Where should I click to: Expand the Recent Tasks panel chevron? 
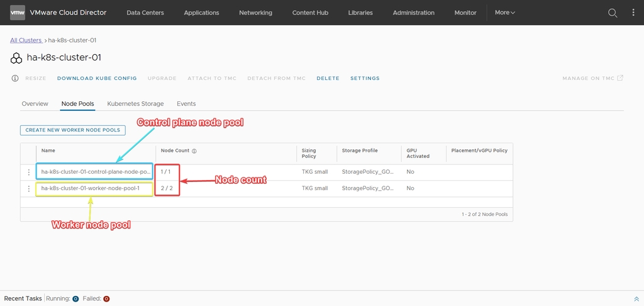click(636, 298)
